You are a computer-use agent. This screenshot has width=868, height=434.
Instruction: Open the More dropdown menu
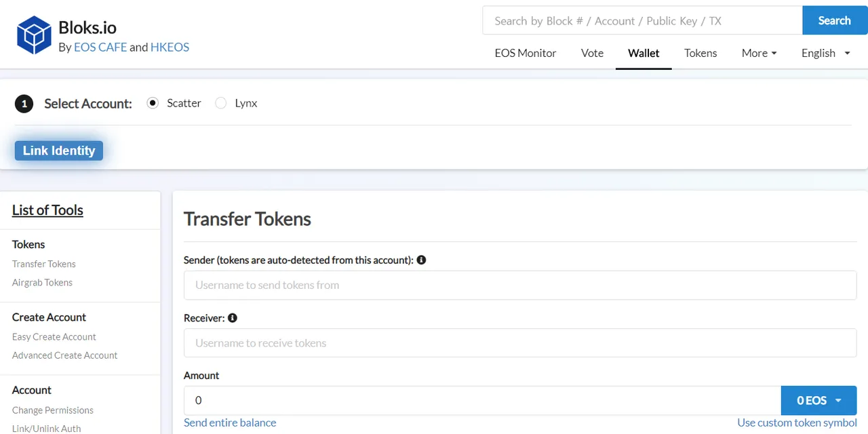(759, 53)
